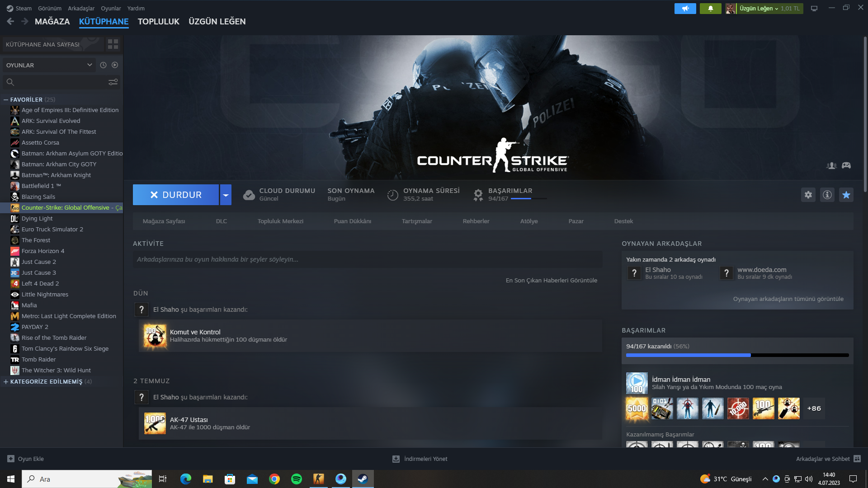Open the announcements megaphone button
The image size is (868, 488).
tap(685, 9)
